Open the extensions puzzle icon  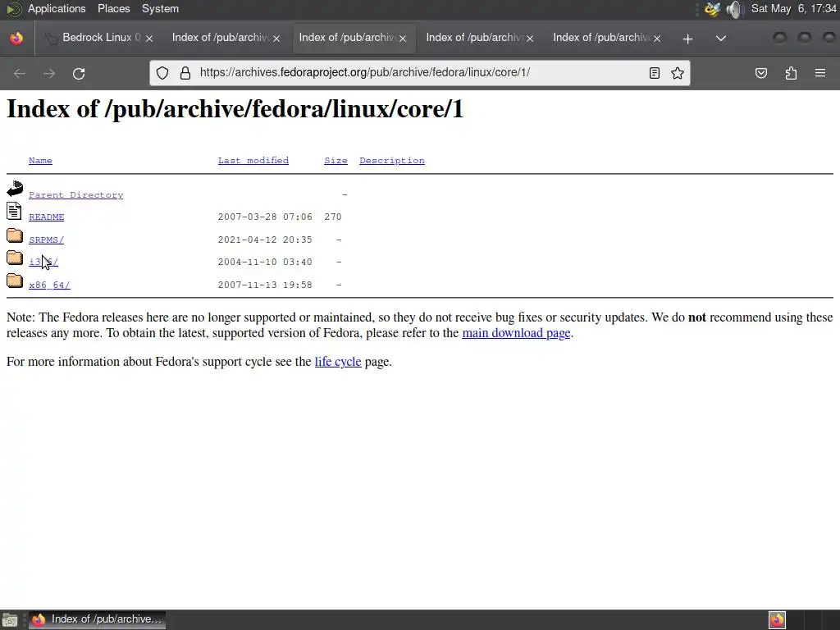click(791, 73)
